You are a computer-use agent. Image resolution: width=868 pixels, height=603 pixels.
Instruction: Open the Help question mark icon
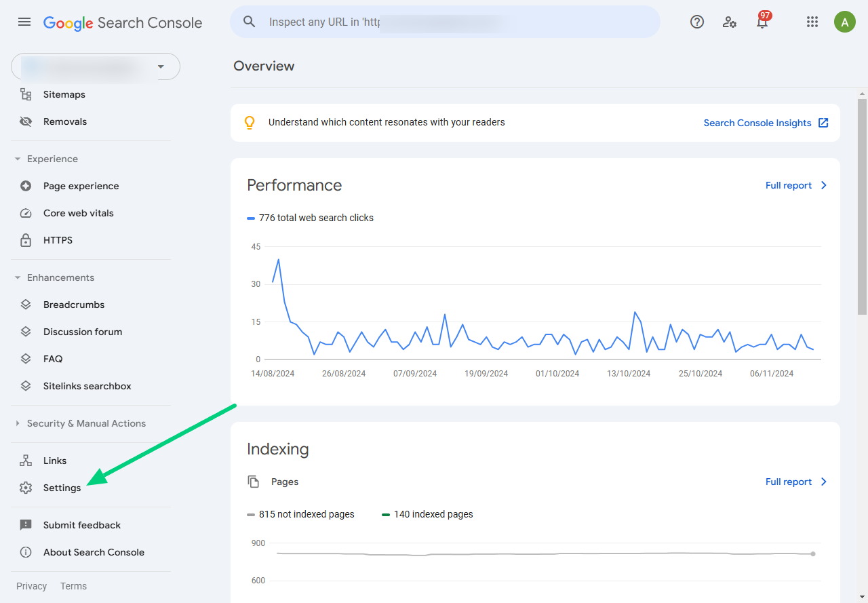click(x=697, y=22)
